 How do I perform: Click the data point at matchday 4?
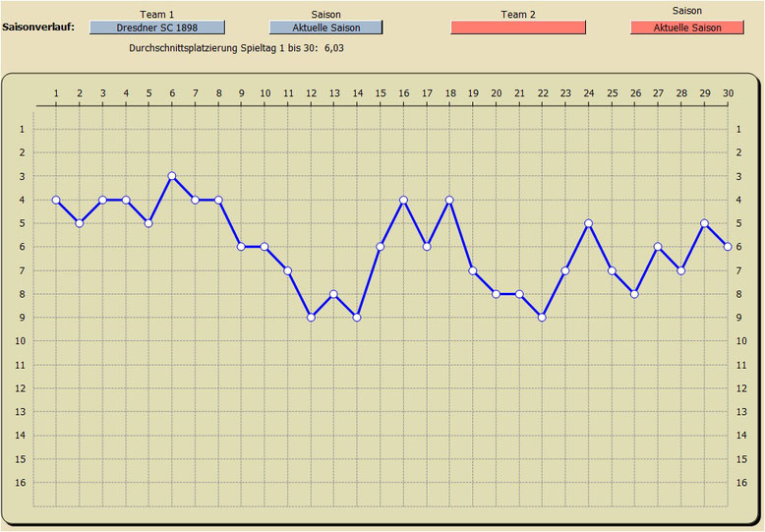tap(126, 200)
